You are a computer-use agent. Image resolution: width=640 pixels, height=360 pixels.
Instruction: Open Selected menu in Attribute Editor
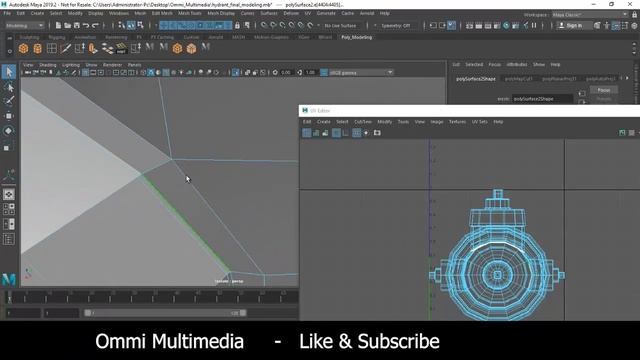[474, 64]
